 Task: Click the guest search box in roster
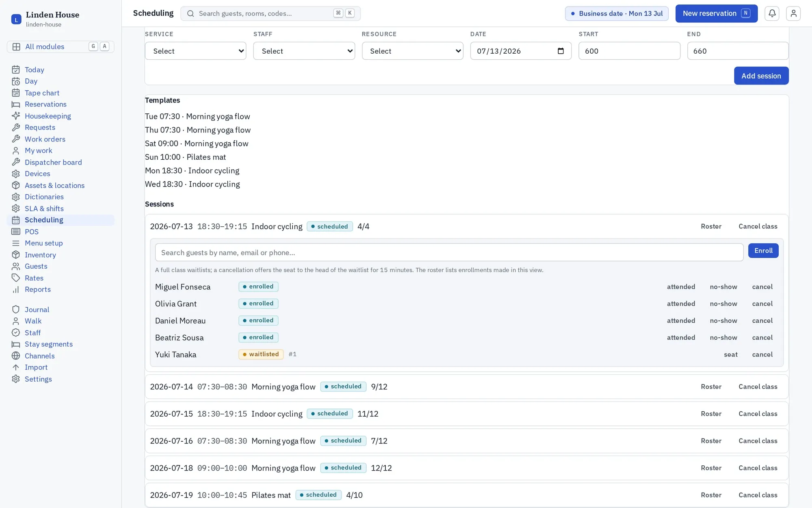pos(449,252)
